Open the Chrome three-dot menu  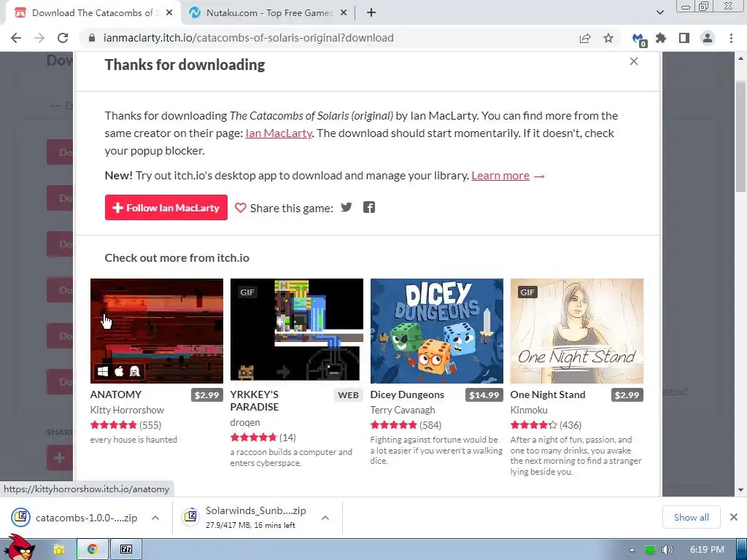click(731, 38)
